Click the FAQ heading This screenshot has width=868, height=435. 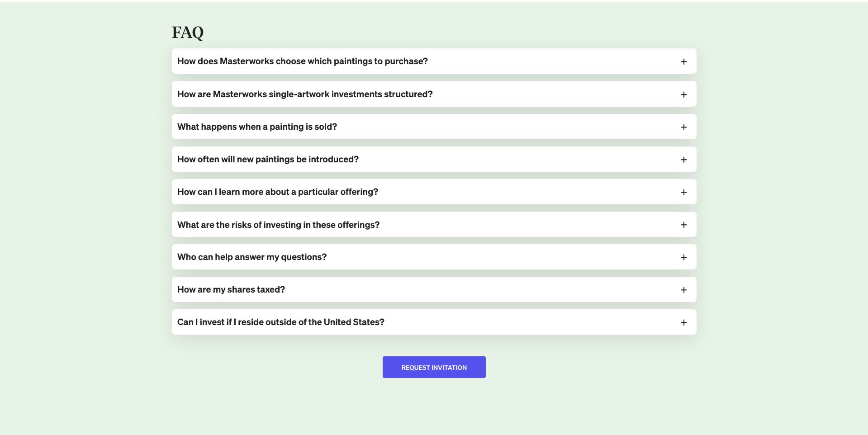[x=188, y=32]
